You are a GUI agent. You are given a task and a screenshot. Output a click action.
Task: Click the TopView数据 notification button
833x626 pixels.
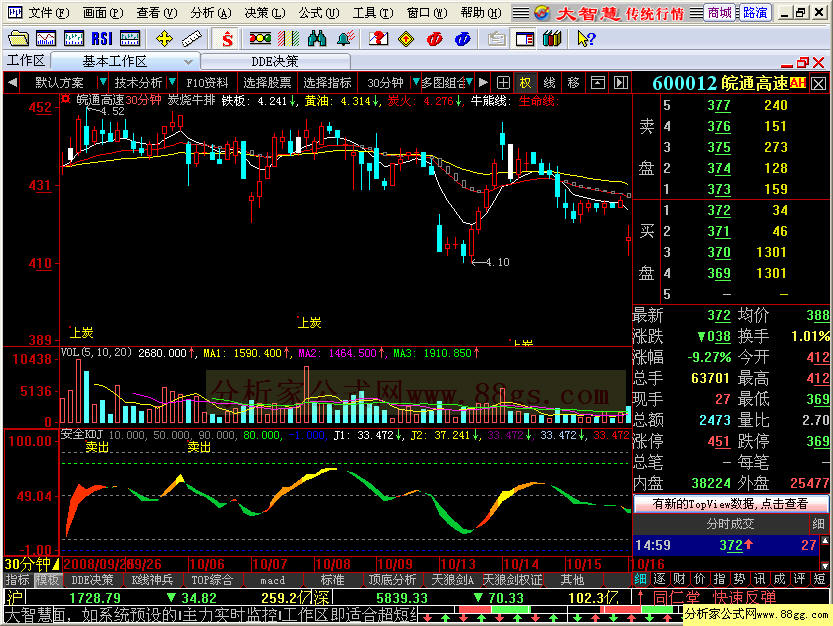730,503
